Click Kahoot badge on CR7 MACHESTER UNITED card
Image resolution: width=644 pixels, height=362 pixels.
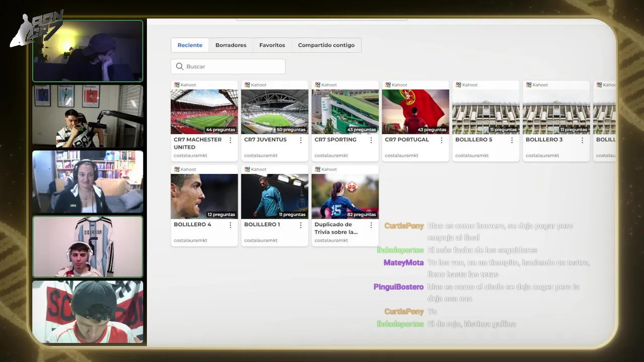click(185, 85)
